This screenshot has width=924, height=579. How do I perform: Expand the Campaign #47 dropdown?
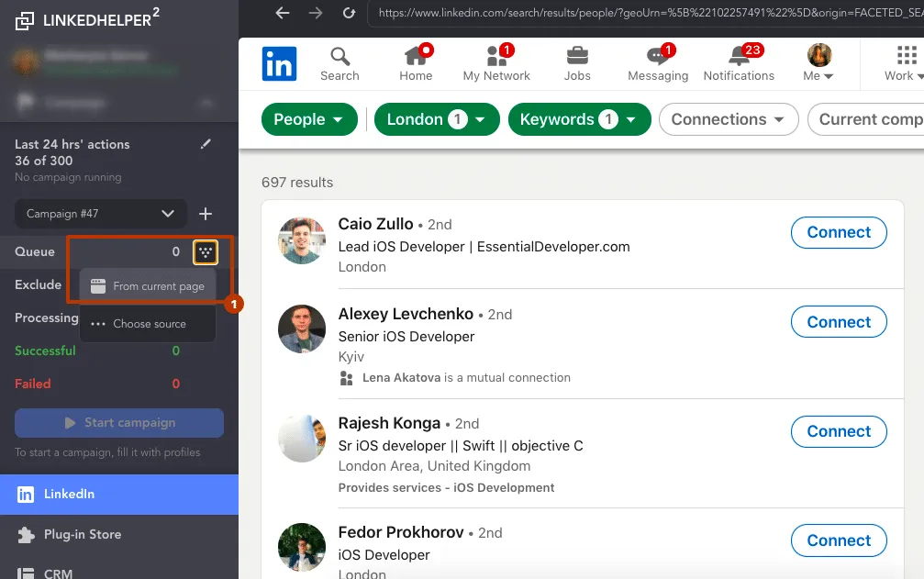(x=101, y=214)
